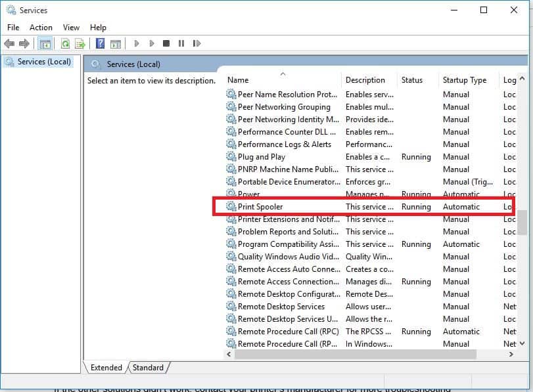Open the View menu
This screenshot has width=533, height=392.
71,28
